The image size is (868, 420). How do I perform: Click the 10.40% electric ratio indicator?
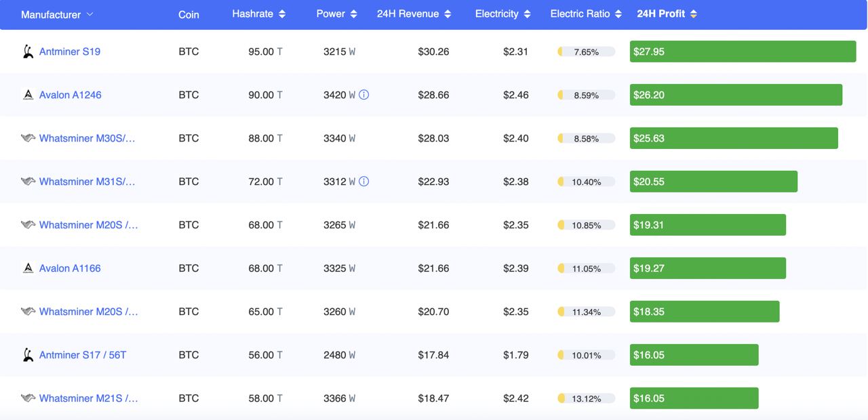[x=586, y=182]
